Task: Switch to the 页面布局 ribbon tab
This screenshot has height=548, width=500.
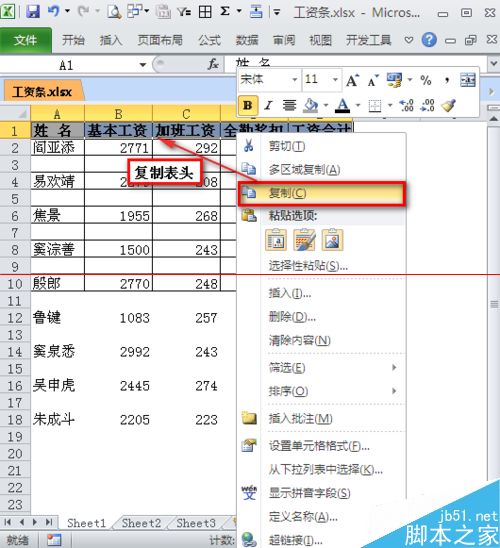Action: point(160,40)
